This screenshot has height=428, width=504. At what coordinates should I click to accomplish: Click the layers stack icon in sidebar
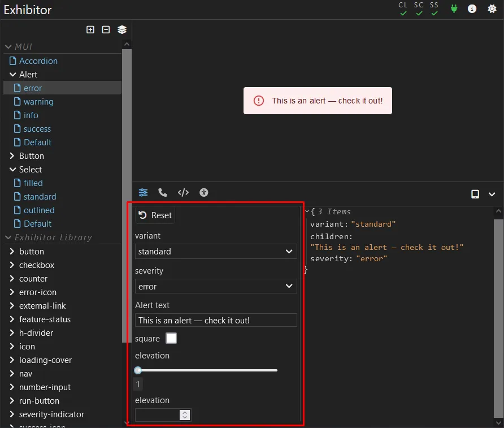[x=122, y=29]
